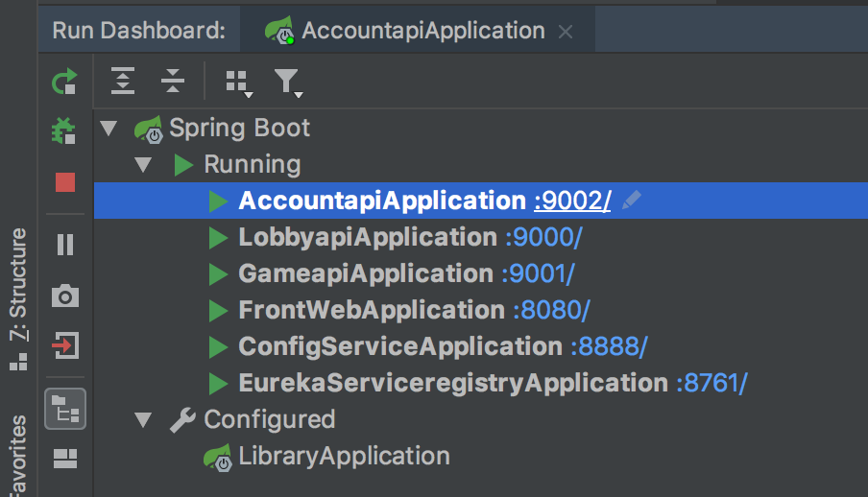
Task: Open the Group By dropdown
Action: point(237,83)
